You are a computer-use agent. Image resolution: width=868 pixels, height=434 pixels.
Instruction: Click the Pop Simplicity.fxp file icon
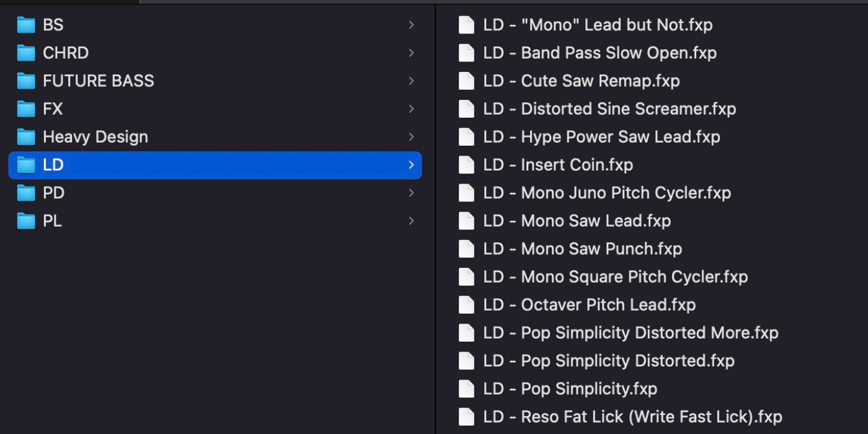click(x=466, y=389)
